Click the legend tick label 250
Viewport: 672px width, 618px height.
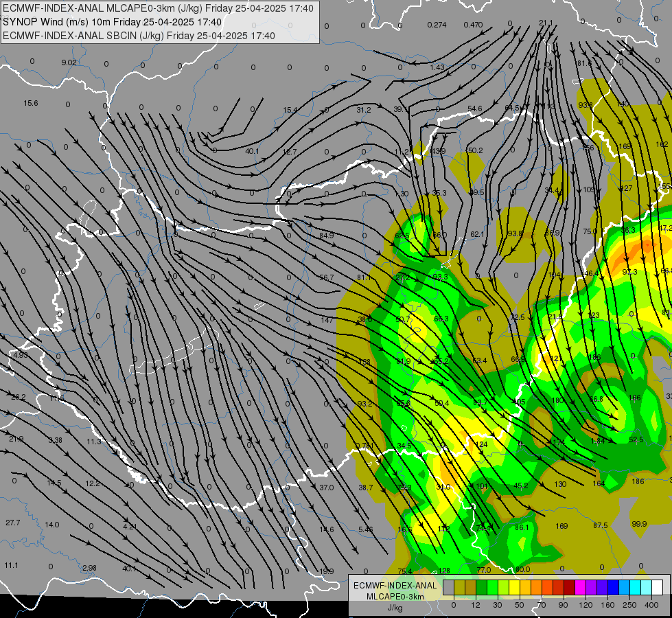click(x=629, y=605)
